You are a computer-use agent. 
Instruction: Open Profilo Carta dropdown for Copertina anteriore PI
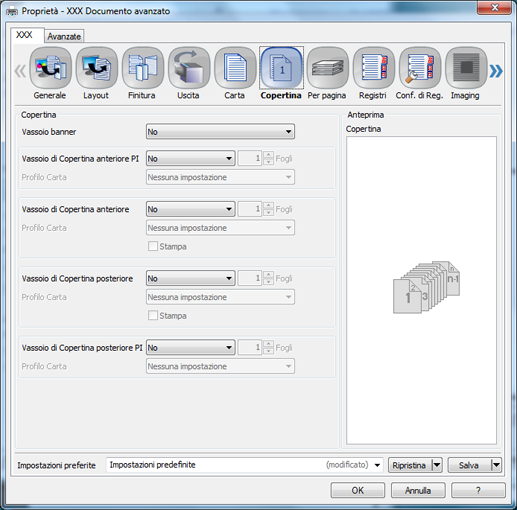220,177
